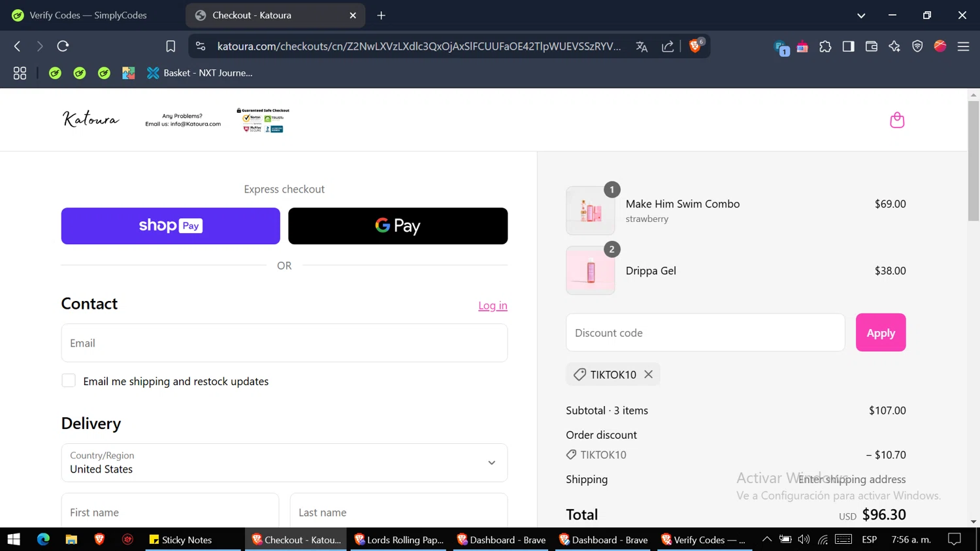This screenshot has height=551, width=980.
Task: Click the translate page icon
Action: point(642,46)
